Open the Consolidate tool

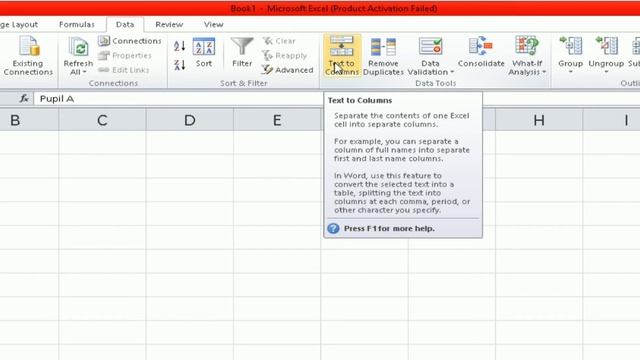point(481,53)
